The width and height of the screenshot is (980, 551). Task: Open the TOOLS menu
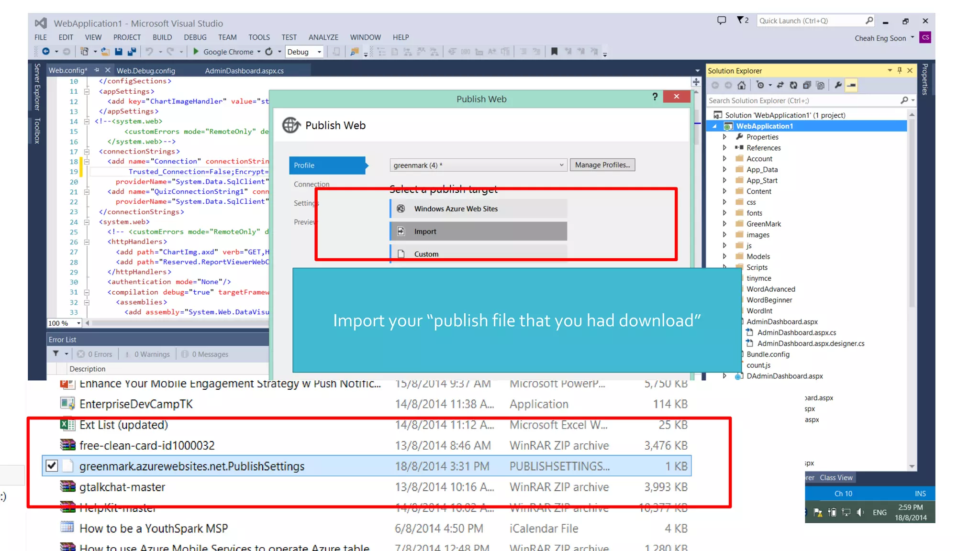click(259, 37)
